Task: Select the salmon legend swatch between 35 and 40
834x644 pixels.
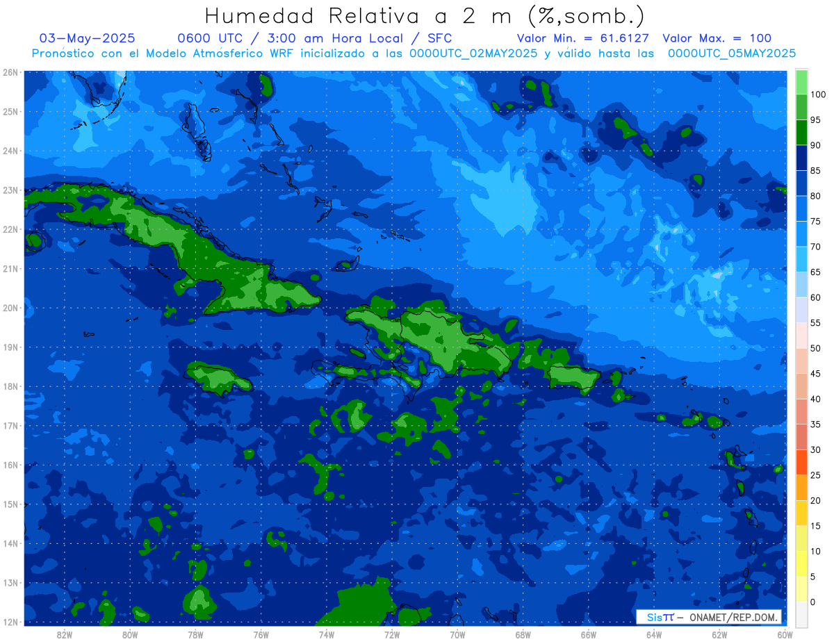Action: (801, 411)
